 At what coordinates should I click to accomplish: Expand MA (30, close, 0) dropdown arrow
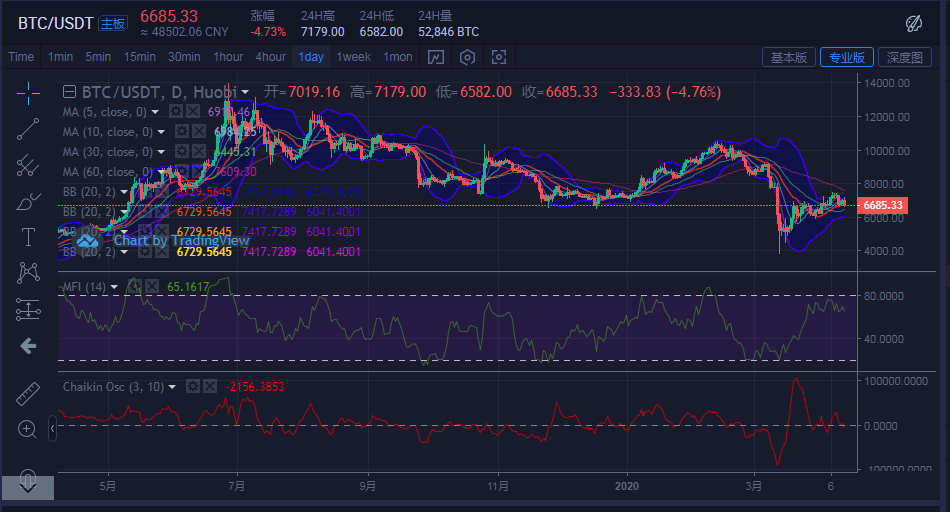161,152
